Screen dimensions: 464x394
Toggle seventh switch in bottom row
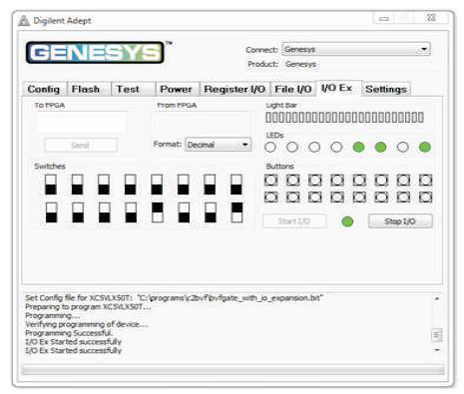click(x=210, y=212)
